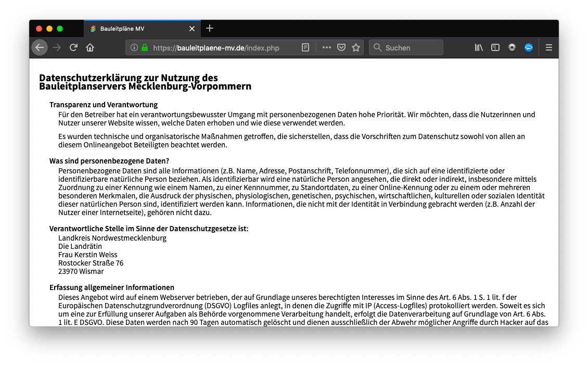Viewport: 588px width, 365px height.
Task: Open a new tab with plus button
Action: coord(210,28)
